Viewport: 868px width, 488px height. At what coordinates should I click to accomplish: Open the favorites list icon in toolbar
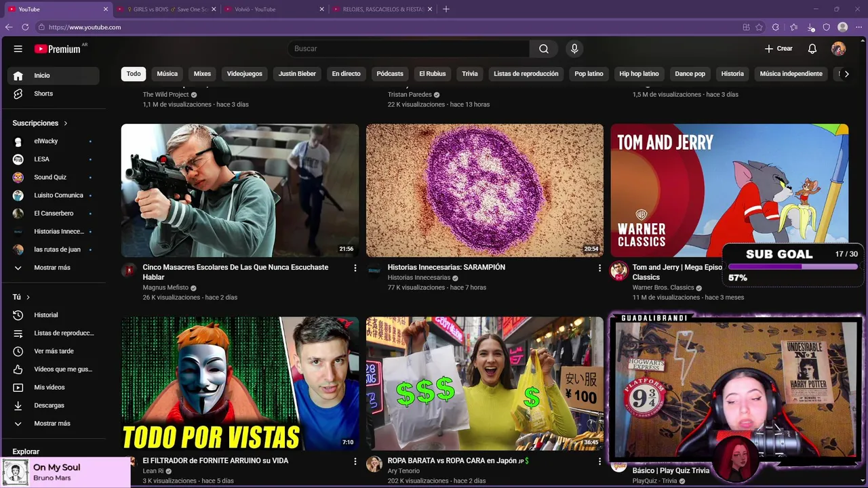pyautogui.click(x=794, y=27)
